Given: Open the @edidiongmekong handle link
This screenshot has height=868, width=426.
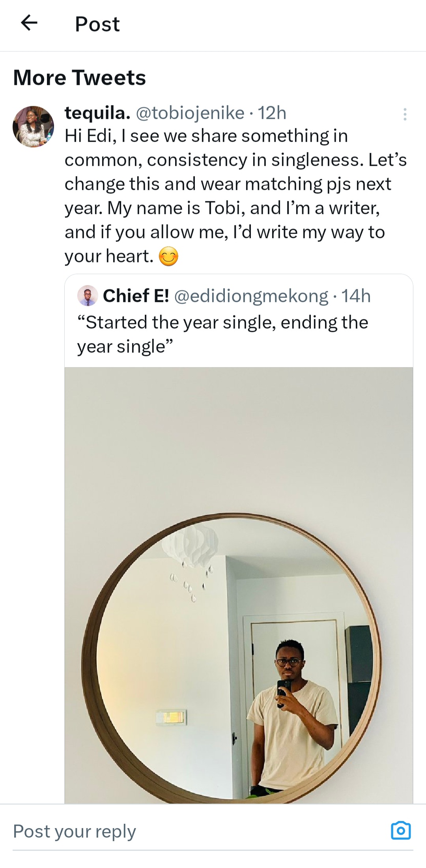Looking at the screenshot, I should click(x=251, y=296).
